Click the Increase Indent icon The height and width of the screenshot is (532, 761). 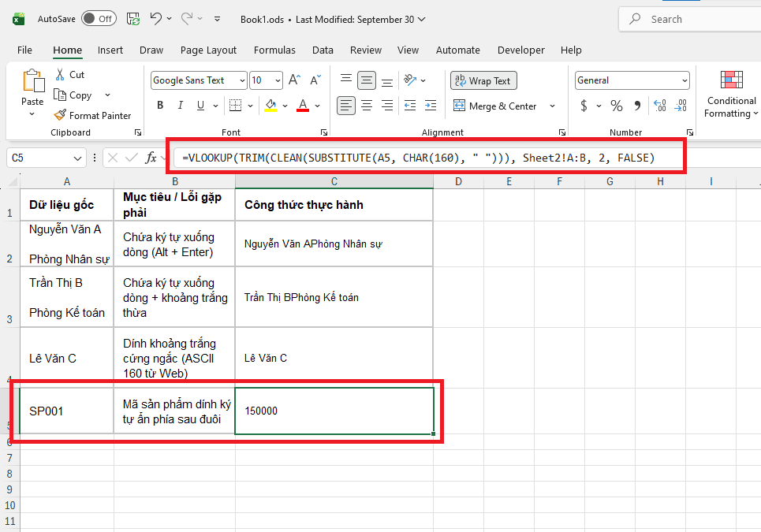coord(431,106)
